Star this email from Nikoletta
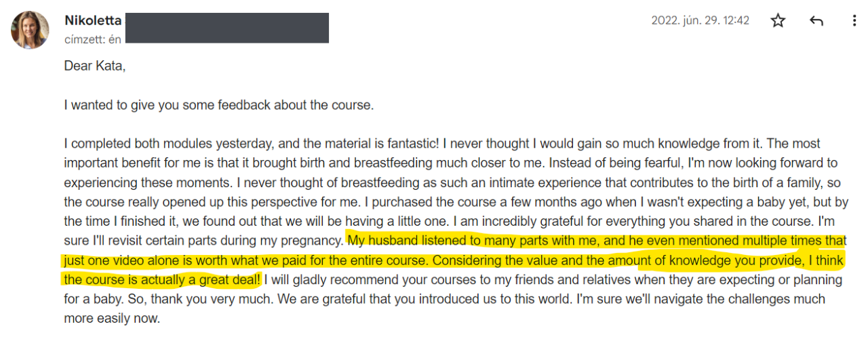Viewport: 868px width, 339px height. 778,21
